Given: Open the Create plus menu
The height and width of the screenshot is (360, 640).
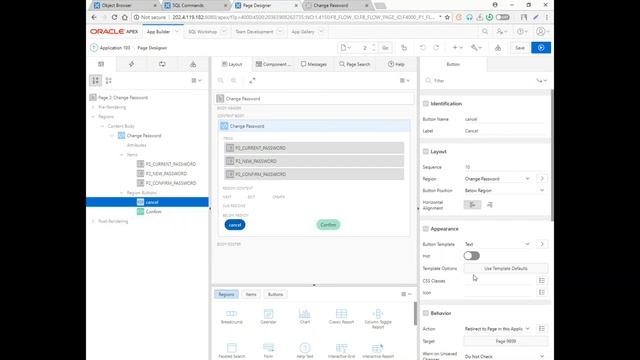Looking at the screenshot, I should point(457,48).
